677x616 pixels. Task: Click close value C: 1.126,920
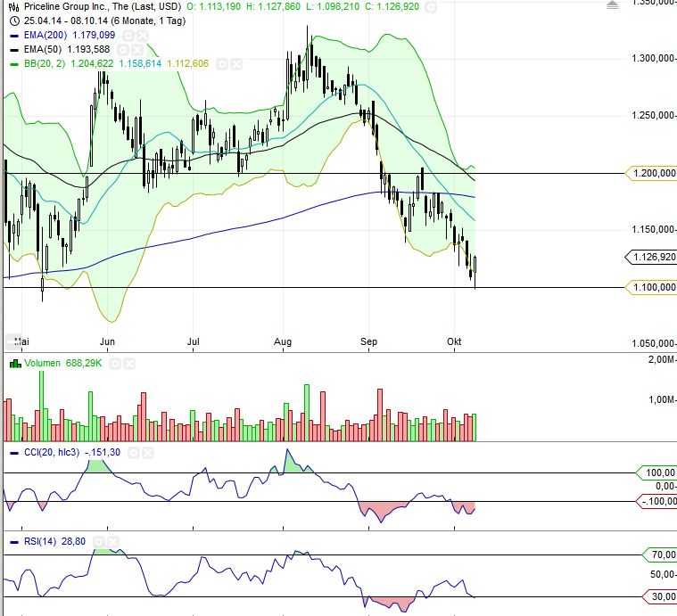click(392, 6)
